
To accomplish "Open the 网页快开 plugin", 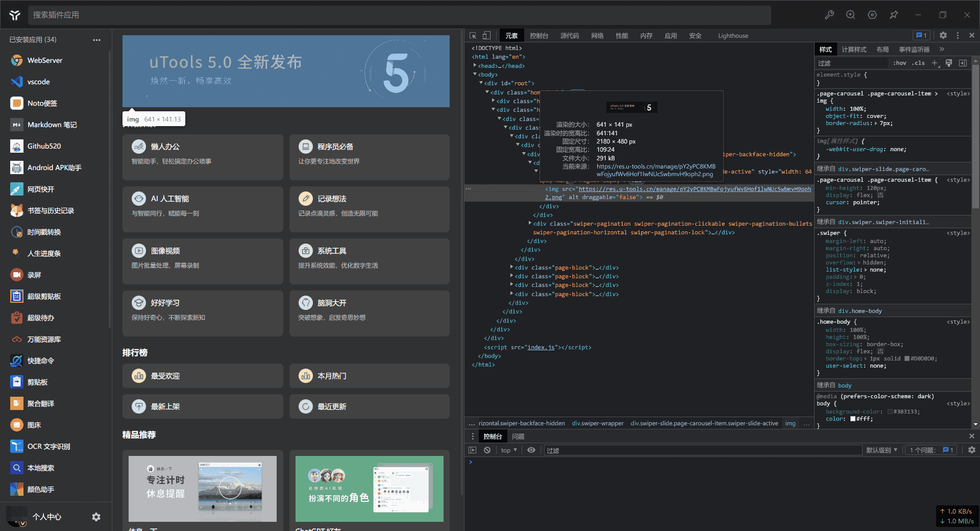I will 56,189.
